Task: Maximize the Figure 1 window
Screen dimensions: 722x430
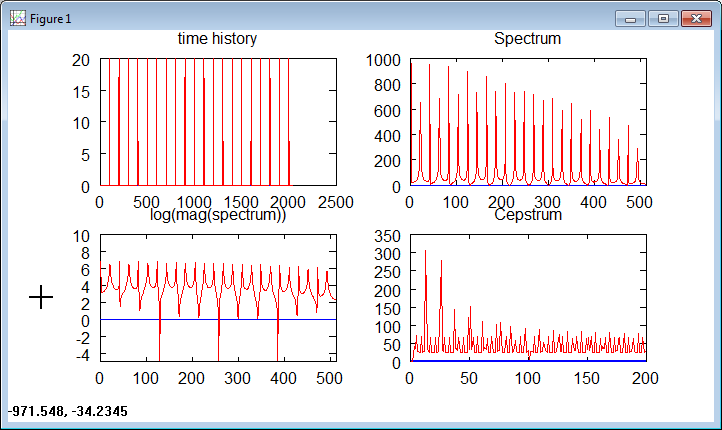Action: (x=661, y=18)
